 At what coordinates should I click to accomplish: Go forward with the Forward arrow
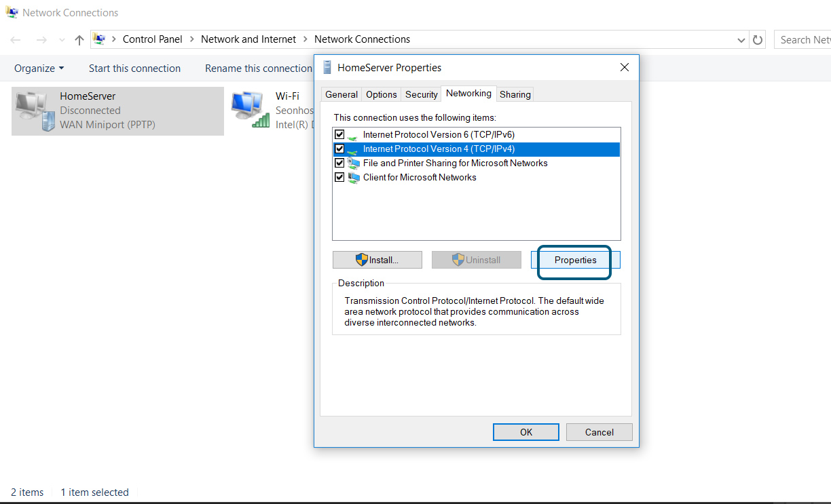point(41,40)
